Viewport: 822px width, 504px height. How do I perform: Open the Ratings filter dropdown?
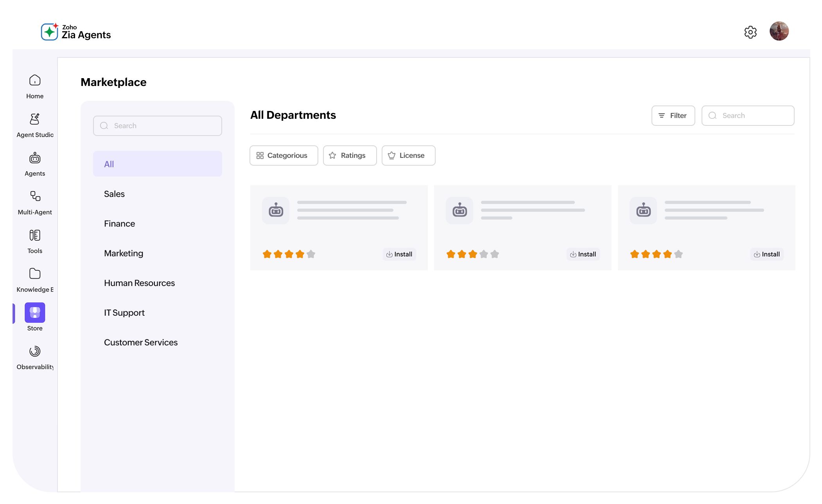349,155
